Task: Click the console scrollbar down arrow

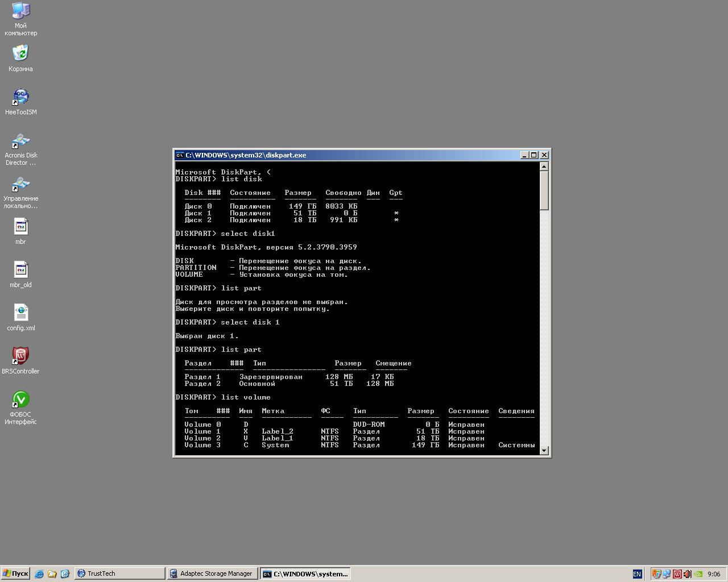Action: pos(544,451)
